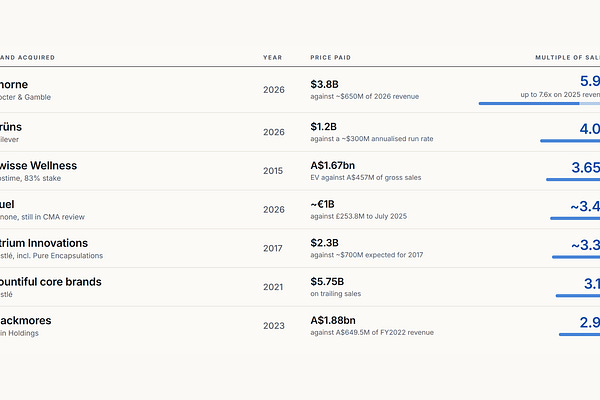Select the MULTIPLE OF SALES column header
600x400 pixels.
567,57
